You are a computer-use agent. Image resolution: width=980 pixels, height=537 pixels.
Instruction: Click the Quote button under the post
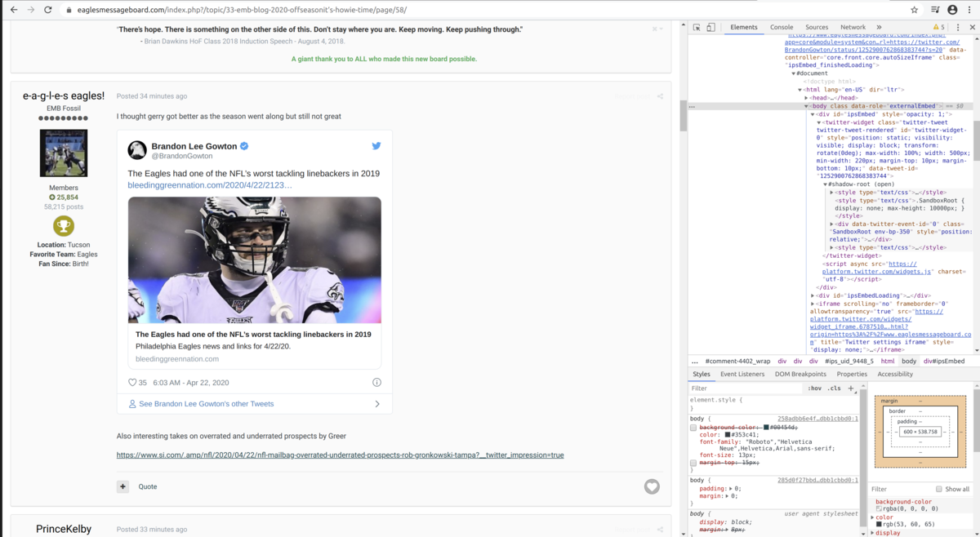click(x=147, y=486)
